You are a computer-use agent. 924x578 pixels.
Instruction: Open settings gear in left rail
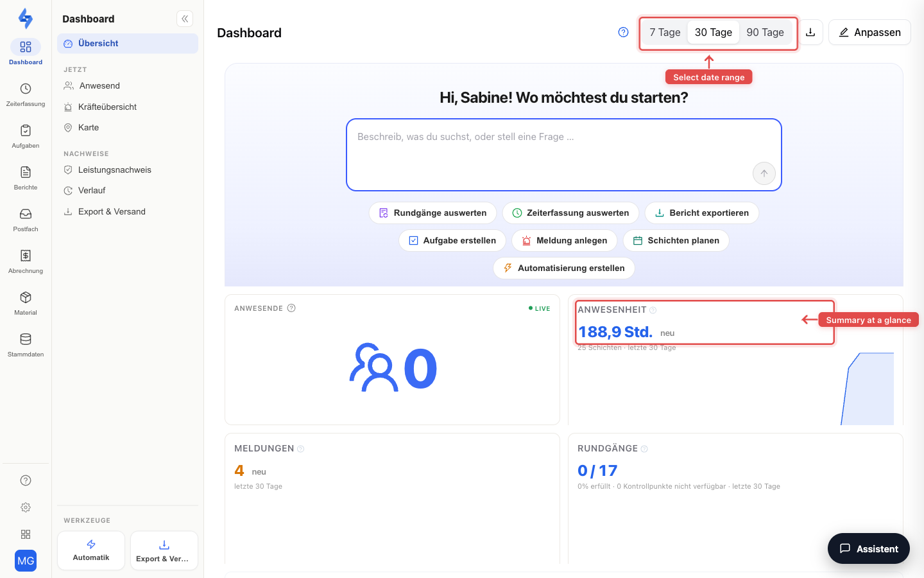tap(26, 507)
